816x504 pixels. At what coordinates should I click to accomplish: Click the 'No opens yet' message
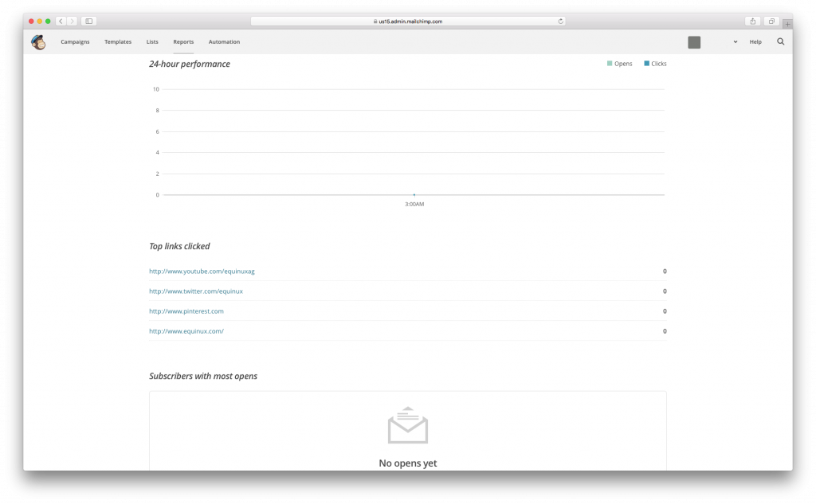[408, 463]
